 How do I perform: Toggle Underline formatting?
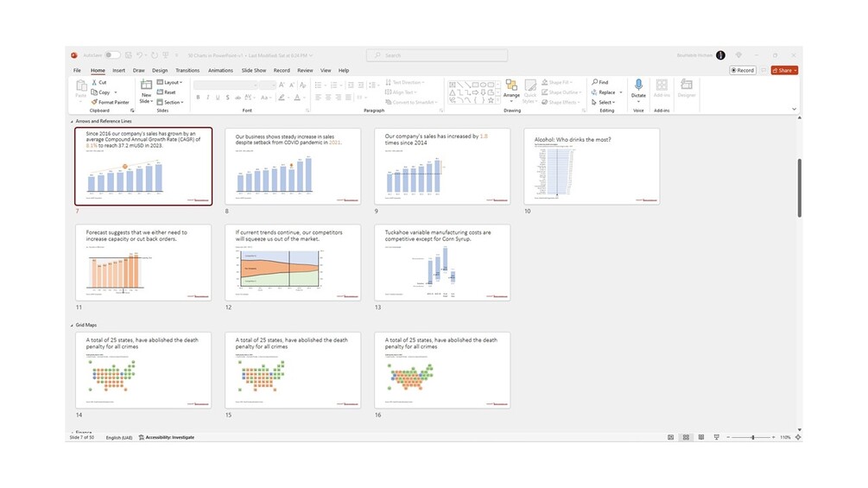point(218,98)
